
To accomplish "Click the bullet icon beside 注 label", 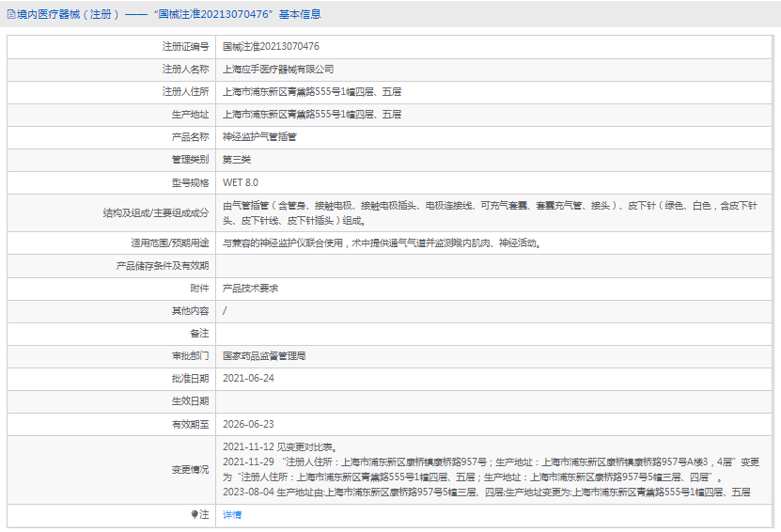I will (195, 514).
